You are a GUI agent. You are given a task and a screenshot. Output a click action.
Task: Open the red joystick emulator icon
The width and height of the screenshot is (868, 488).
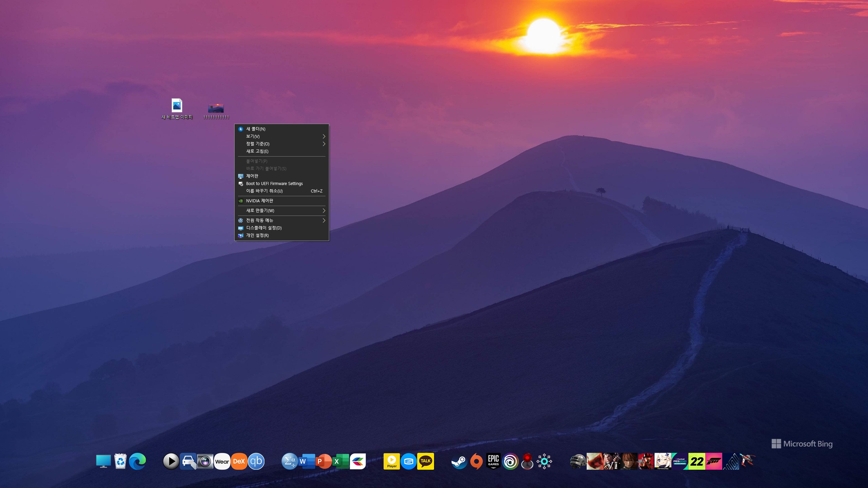tap(527, 461)
